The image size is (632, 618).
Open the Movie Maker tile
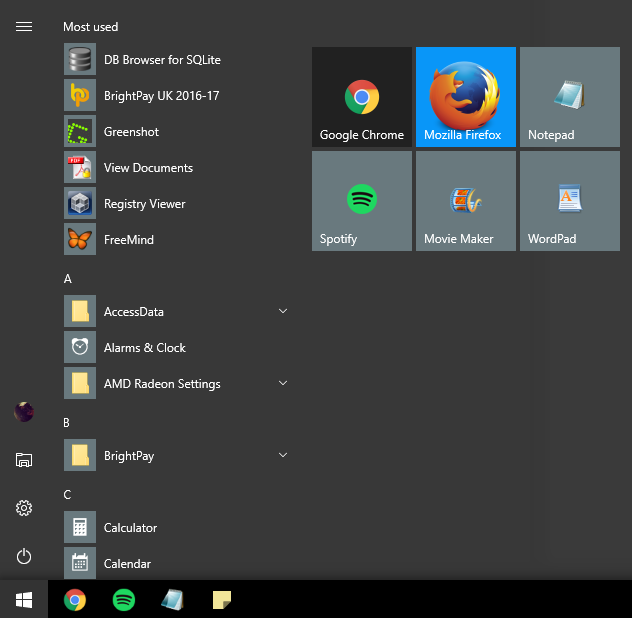(x=466, y=201)
